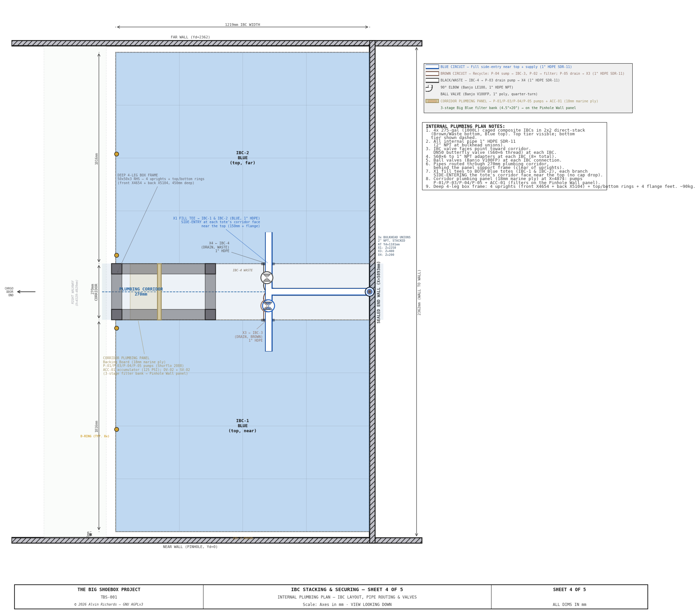Screen dimensions: 700x615
Task: Click the cargo door end arrow
Action: [26, 292]
